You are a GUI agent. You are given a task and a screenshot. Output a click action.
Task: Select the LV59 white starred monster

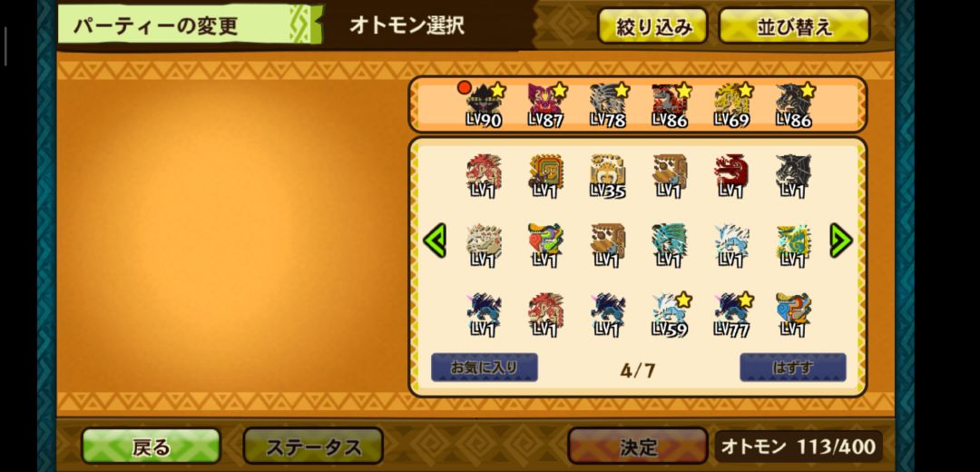pos(670,315)
